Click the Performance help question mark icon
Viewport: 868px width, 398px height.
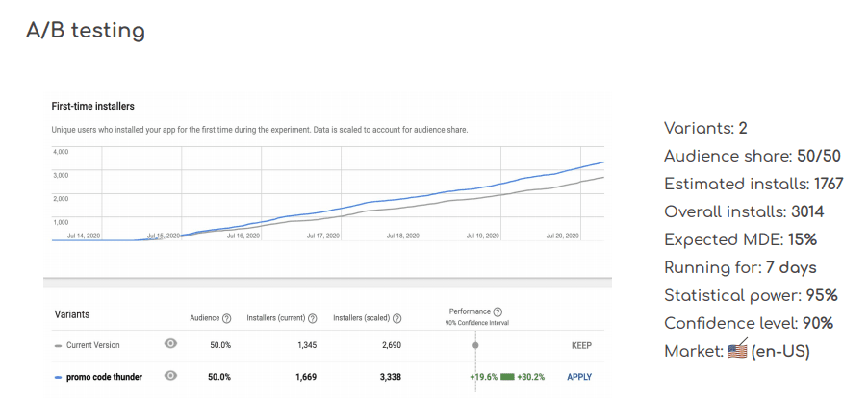[x=497, y=311]
